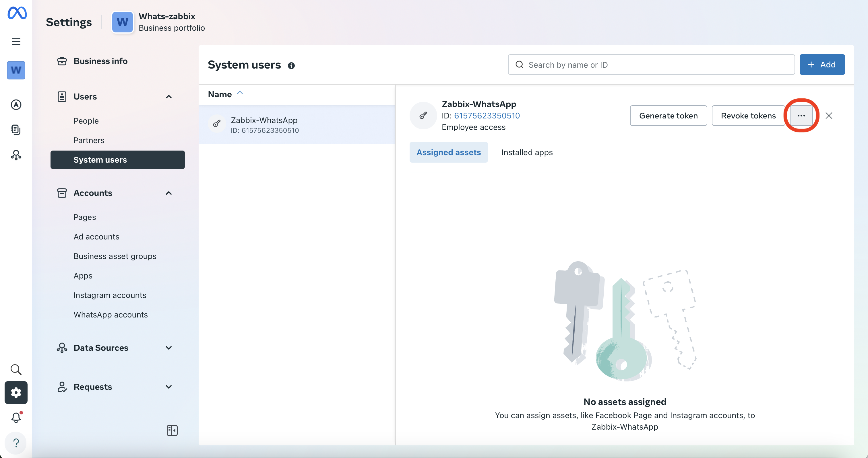
Task: Open Business asset groups
Action: point(115,256)
